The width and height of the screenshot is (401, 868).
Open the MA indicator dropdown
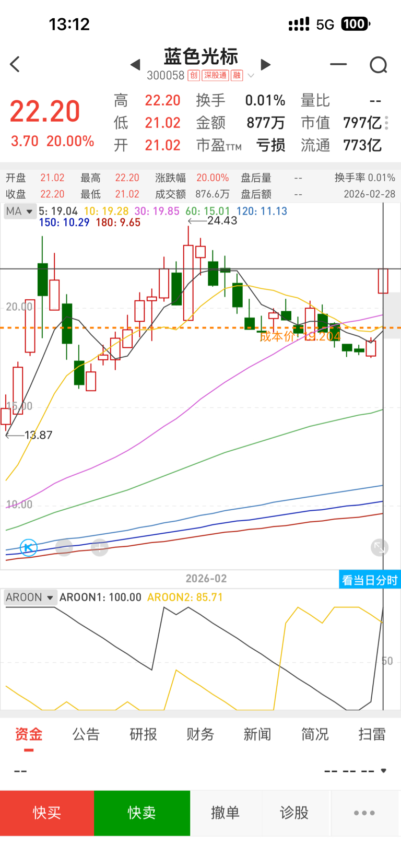20,211
